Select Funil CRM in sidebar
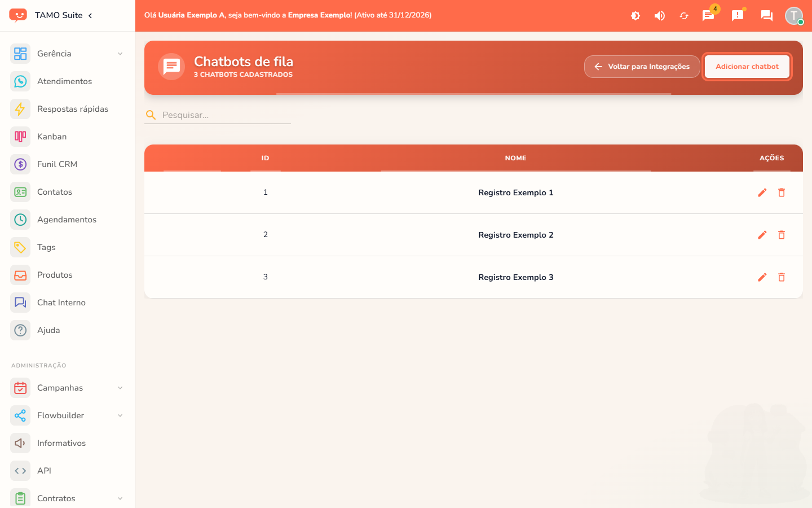This screenshot has height=508, width=812. click(x=68, y=164)
